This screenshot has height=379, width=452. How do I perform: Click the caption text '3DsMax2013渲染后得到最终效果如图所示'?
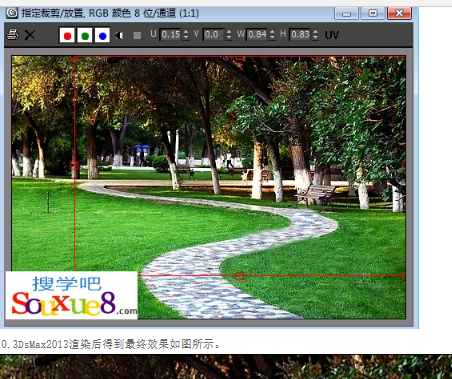113,344
